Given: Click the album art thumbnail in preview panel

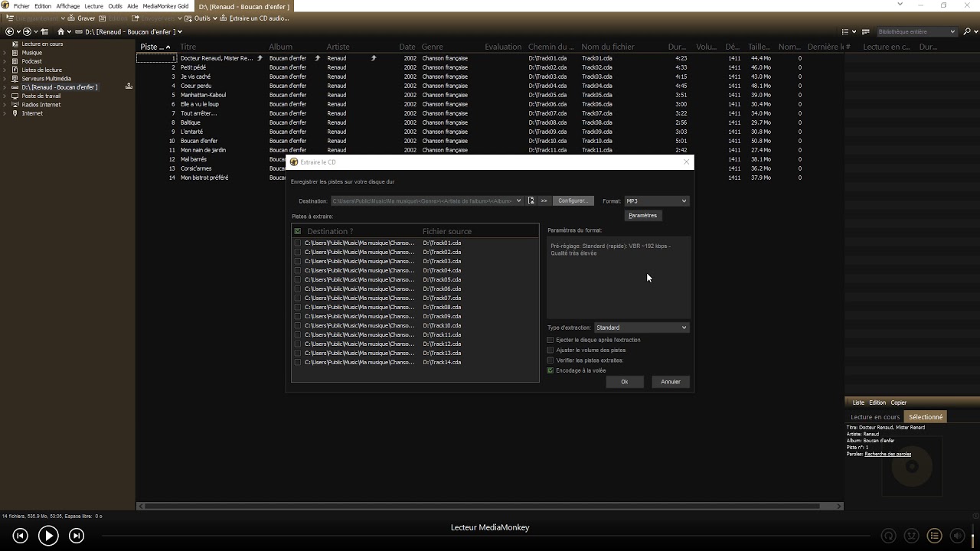Looking at the screenshot, I should pos(912,466).
